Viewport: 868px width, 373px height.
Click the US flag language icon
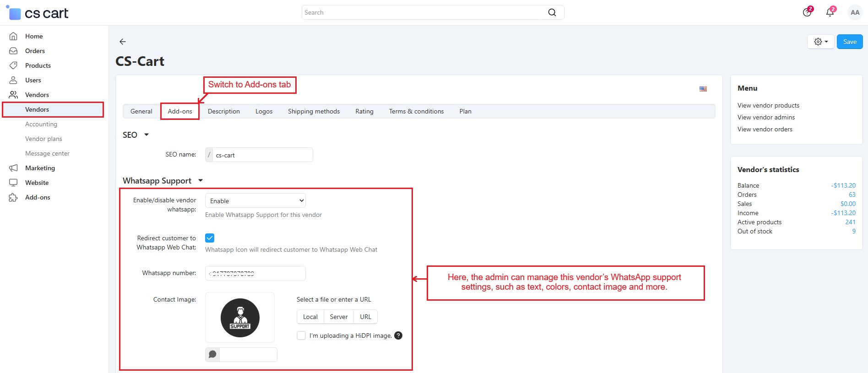pos(703,89)
